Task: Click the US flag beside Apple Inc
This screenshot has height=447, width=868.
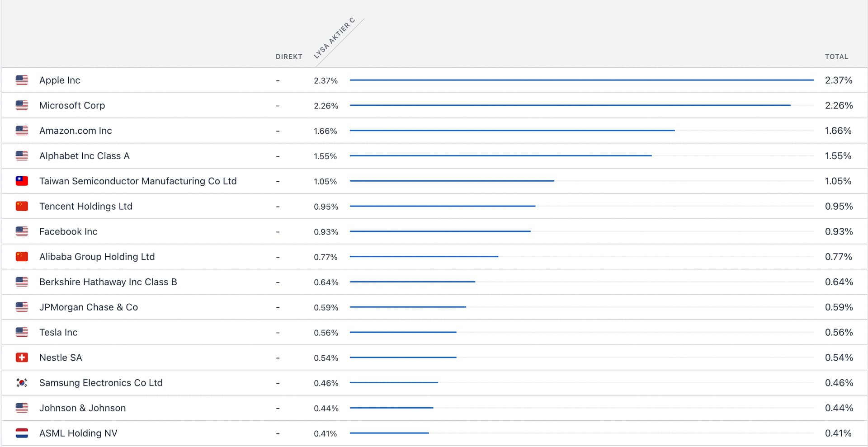Action: pyautogui.click(x=22, y=80)
